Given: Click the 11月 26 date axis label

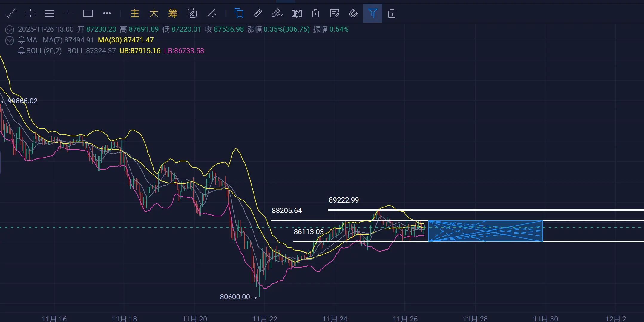Looking at the screenshot, I should tap(405, 319).
